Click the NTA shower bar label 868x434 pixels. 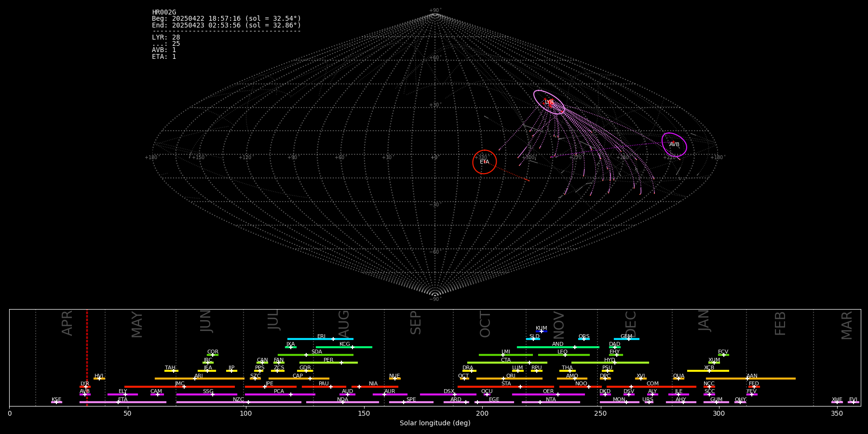(551, 400)
